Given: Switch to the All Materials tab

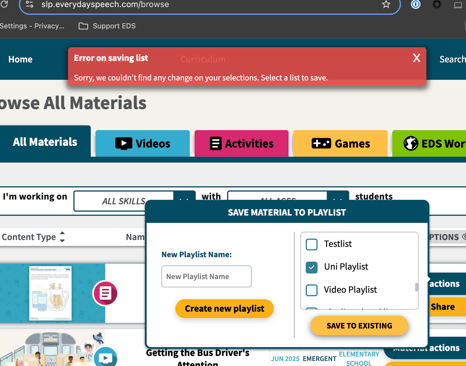Looking at the screenshot, I should tap(45, 142).
